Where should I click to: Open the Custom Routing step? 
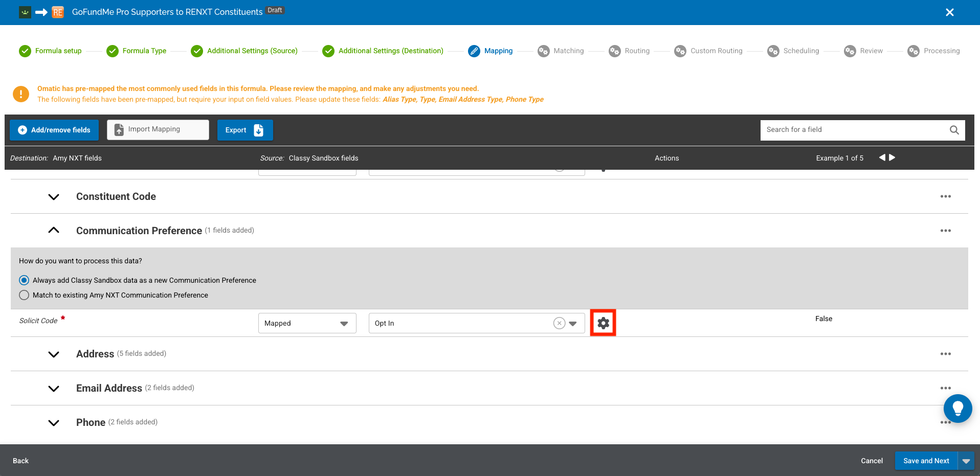point(708,51)
